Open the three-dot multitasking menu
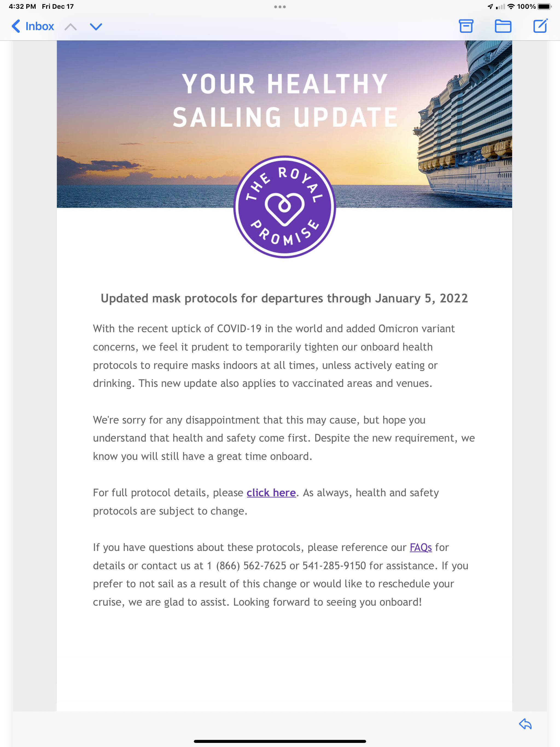The image size is (560, 747). point(280,7)
